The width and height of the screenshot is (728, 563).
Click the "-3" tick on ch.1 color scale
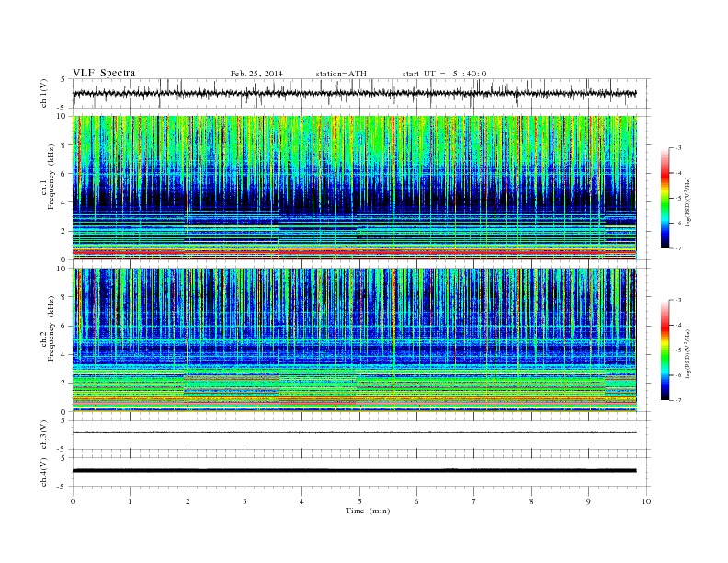tap(678, 148)
